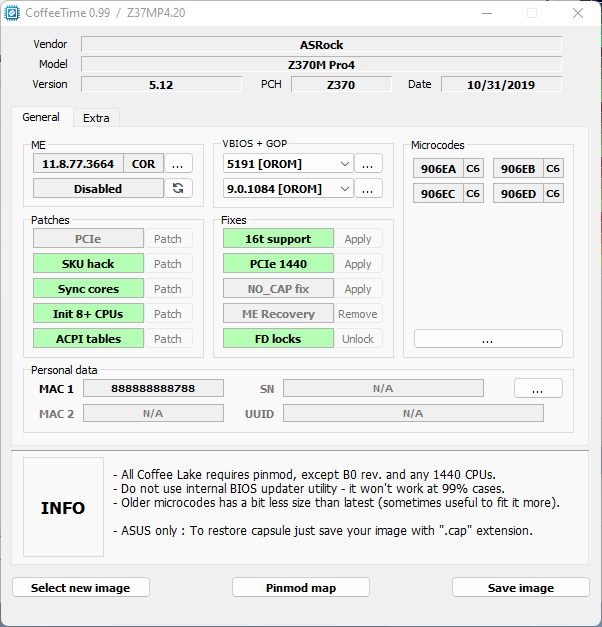Click the ME refresh arrows icon button

pos(178,188)
